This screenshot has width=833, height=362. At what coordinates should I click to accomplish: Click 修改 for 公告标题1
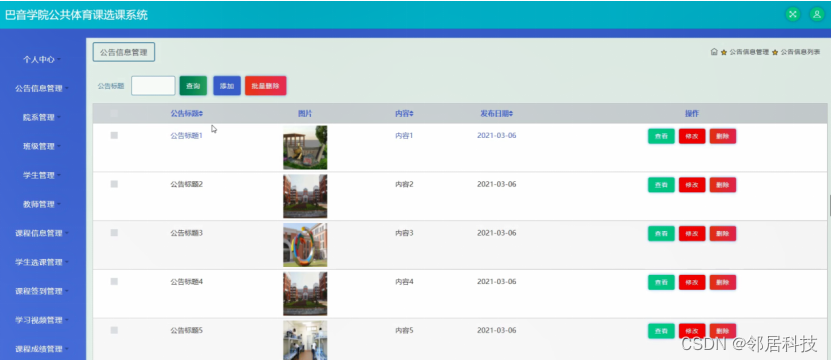692,136
